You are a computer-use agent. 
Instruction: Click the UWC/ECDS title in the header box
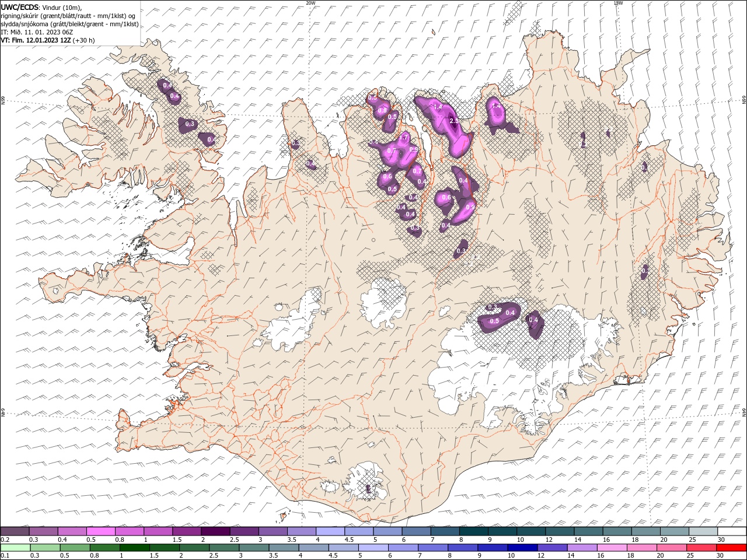click(20, 7)
